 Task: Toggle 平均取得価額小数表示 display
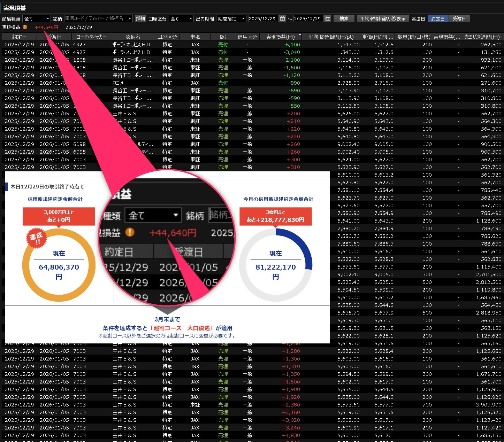pyautogui.click(x=383, y=19)
